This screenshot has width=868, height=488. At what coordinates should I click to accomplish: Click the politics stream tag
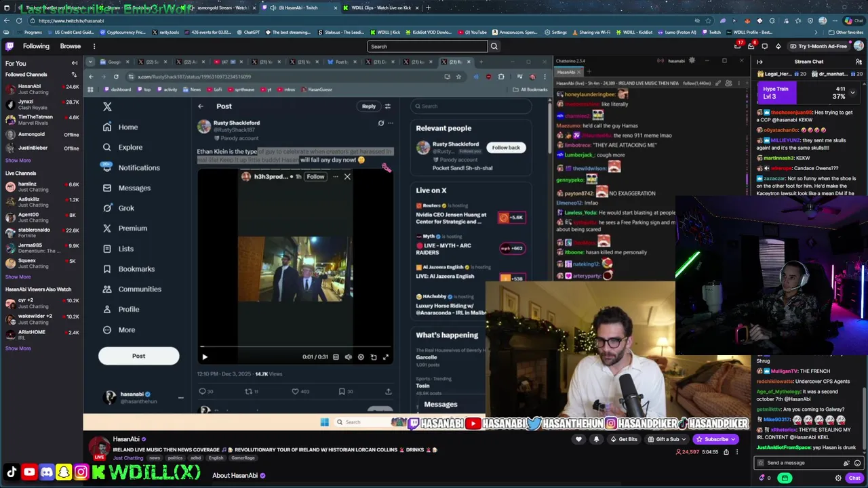(176, 457)
